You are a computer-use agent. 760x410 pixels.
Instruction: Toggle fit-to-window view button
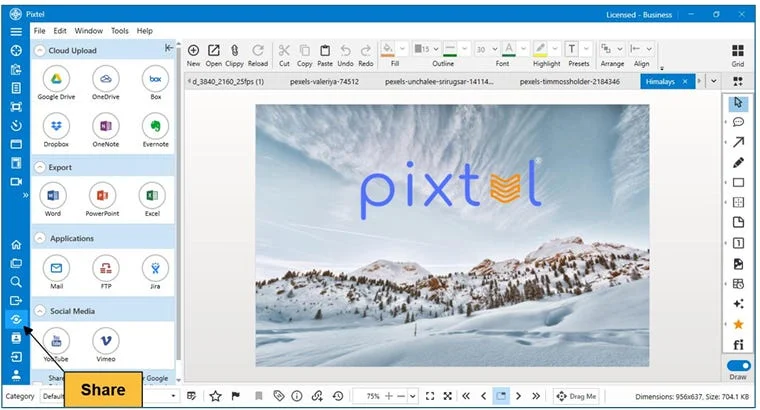point(430,396)
